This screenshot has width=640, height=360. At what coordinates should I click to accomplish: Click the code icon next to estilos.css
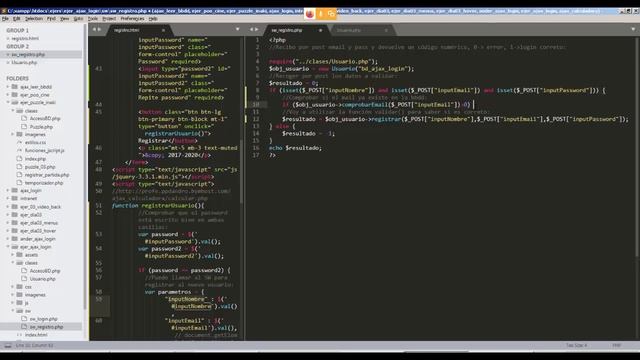tap(19, 142)
